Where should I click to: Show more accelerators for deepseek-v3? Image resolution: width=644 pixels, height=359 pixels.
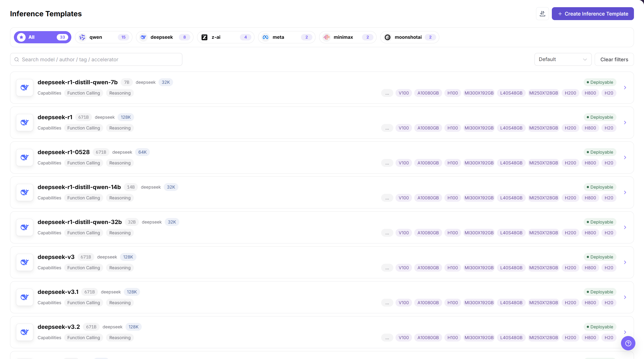click(x=387, y=268)
